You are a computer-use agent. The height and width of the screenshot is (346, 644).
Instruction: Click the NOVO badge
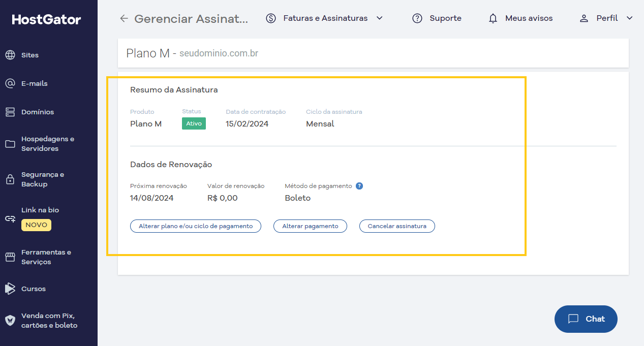[36, 225]
